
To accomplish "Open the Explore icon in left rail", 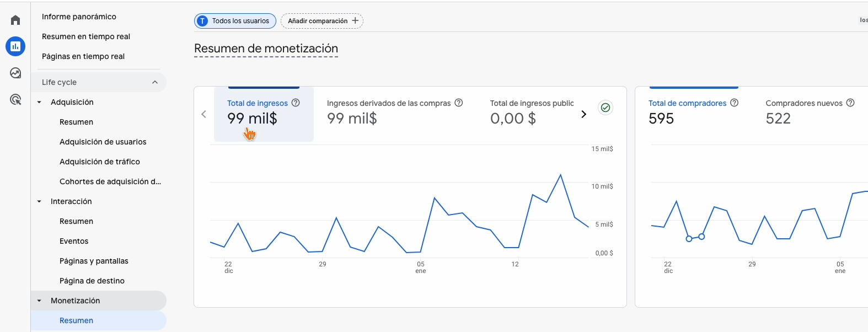I will (15, 73).
